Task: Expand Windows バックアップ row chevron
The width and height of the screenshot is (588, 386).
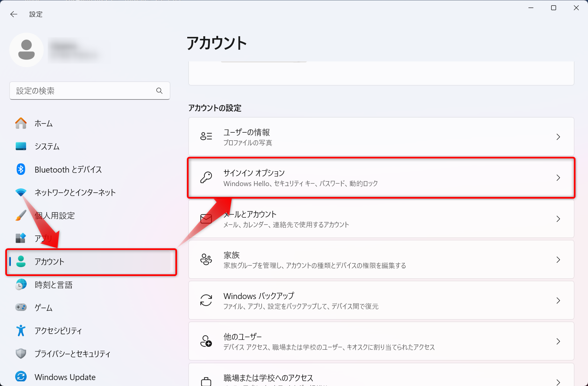Action: 558,300
